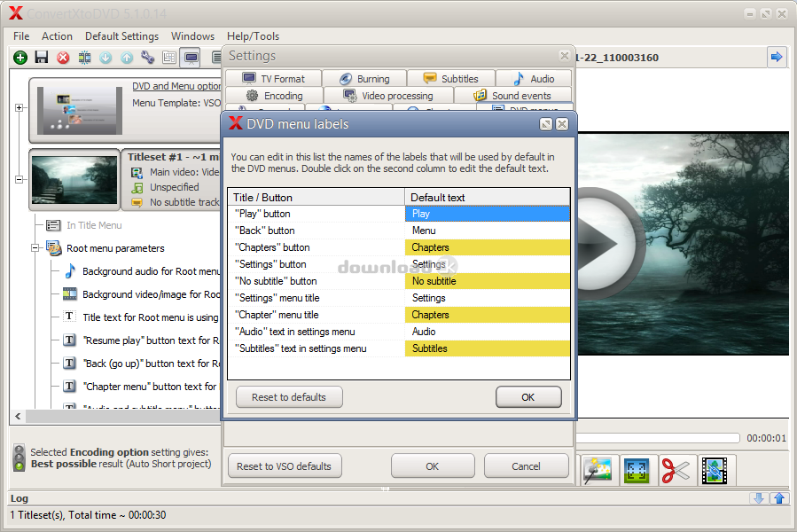Switch to the Audio settings tab
Image resolution: width=797 pixels, height=532 pixels.
(534, 79)
